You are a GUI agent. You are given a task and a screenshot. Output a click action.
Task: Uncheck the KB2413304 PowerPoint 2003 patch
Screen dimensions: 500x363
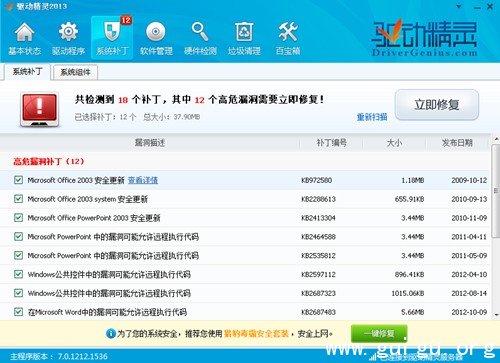point(18,218)
